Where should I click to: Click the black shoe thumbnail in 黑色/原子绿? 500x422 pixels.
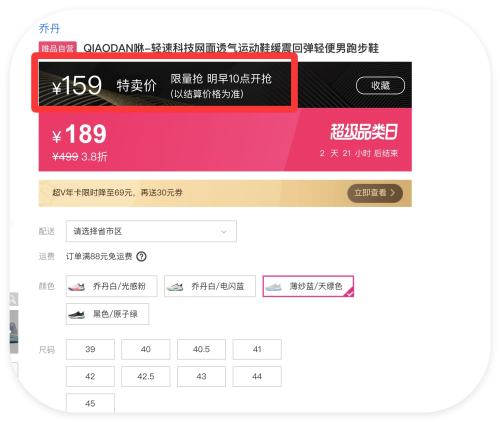click(x=76, y=314)
